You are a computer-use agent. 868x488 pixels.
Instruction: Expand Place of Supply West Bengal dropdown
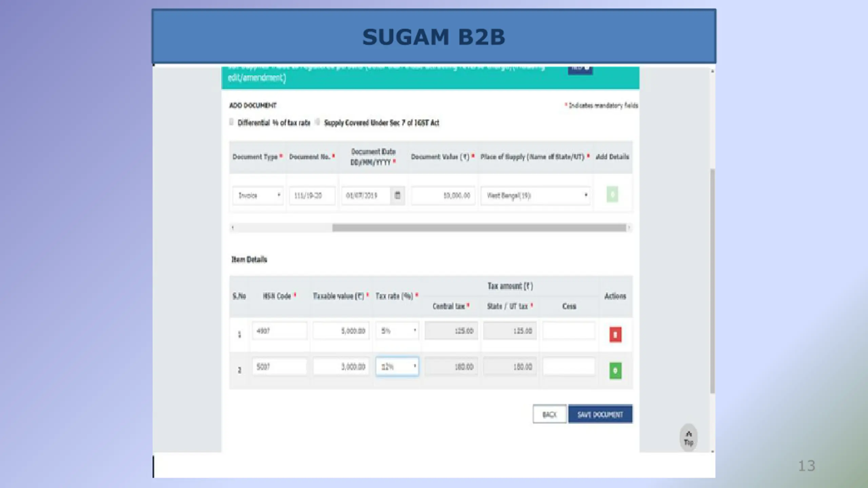point(535,196)
